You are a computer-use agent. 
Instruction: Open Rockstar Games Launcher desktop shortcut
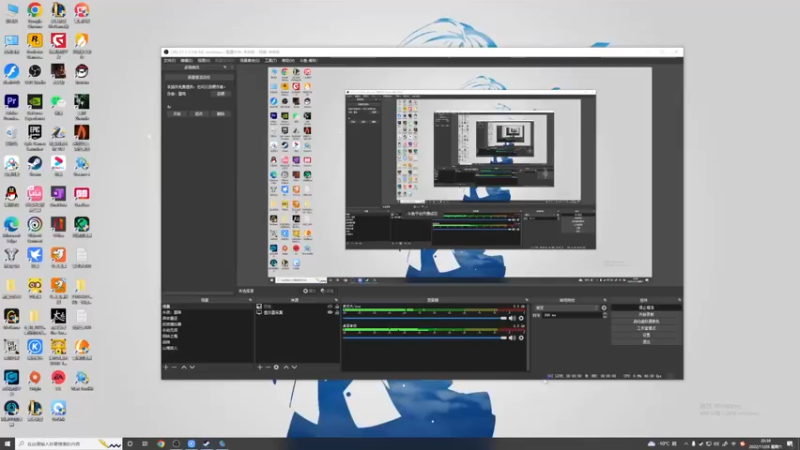click(35, 46)
